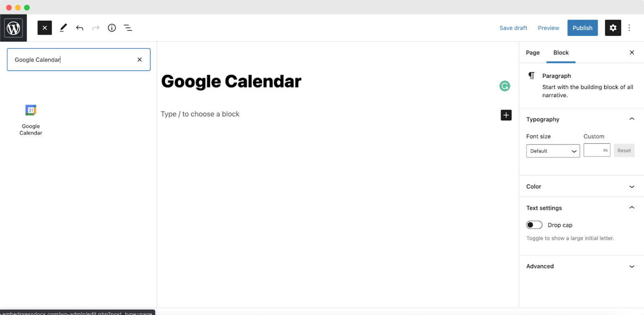The width and height of the screenshot is (644, 315).
Task: Select the editing tools pencil icon
Action: tap(63, 28)
